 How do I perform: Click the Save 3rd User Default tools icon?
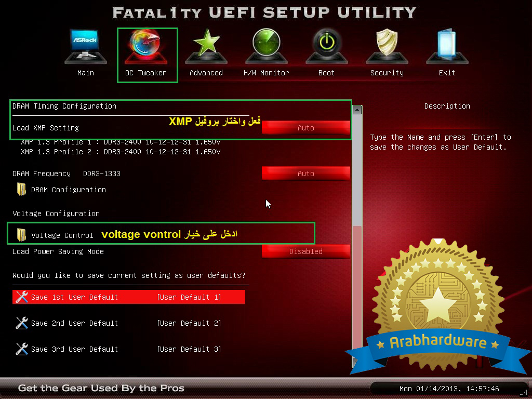tap(22, 349)
